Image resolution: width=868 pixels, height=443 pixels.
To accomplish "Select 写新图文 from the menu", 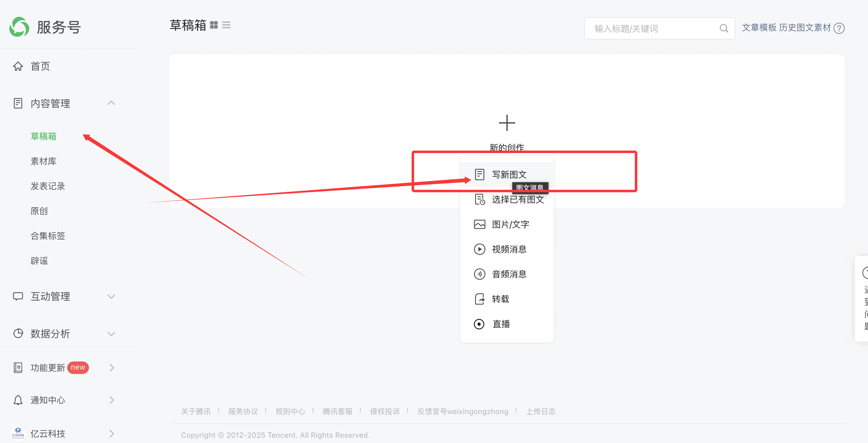I will tap(509, 174).
